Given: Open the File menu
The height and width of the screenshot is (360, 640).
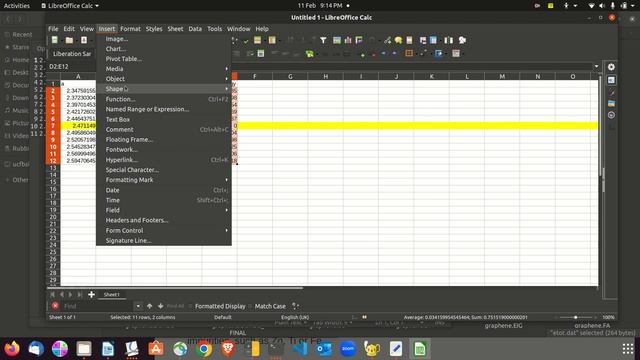Looking at the screenshot, I should click(x=53, y=29).
